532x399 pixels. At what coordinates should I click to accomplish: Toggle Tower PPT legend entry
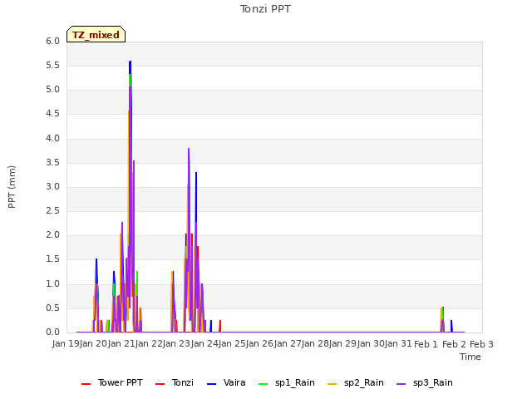pos(112,382)
